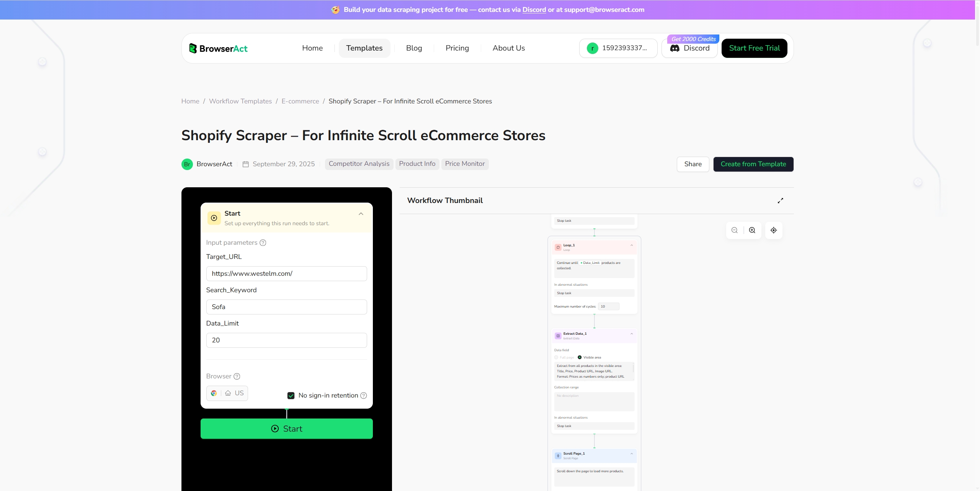980x491 pixels.
Task: Open the Chrome US browser selector
Action: pos(227,393)
